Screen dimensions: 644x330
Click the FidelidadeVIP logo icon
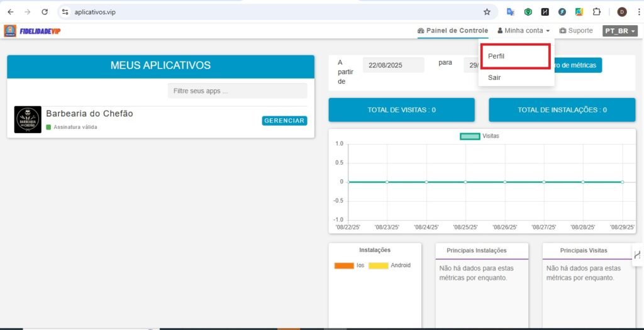10,31
